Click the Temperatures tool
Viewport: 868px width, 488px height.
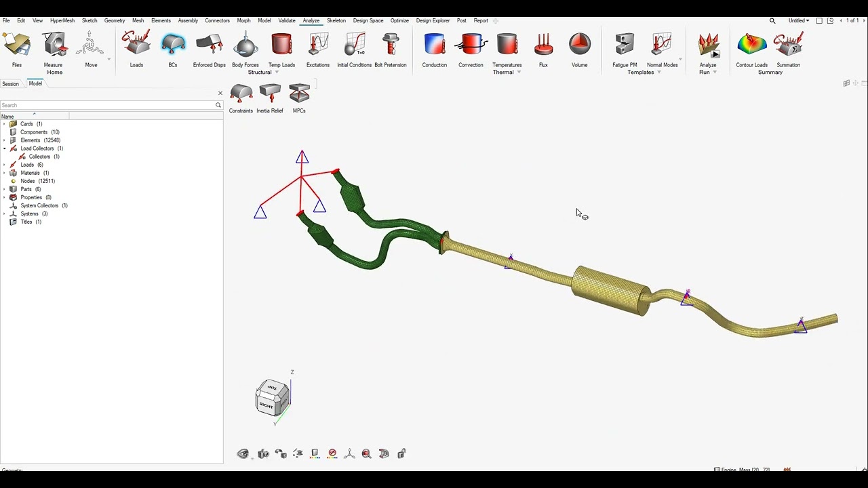[x=507, y=50]
